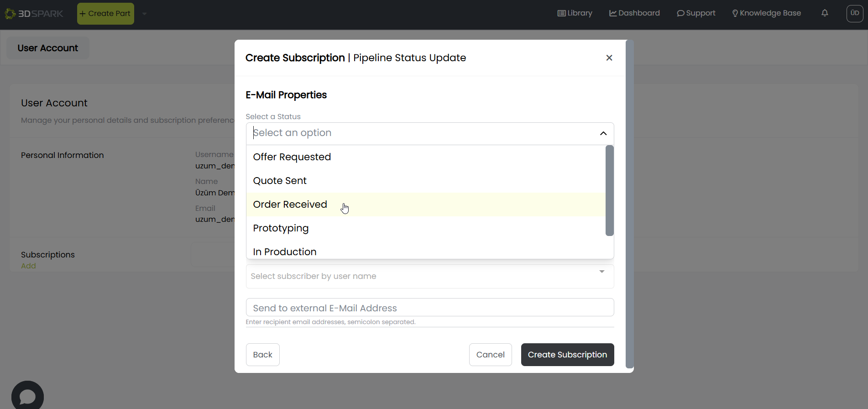This screenshot has width=868, height=409.
Task: Expand the arrow beside Create Part
Action: [x=144, y=14]
